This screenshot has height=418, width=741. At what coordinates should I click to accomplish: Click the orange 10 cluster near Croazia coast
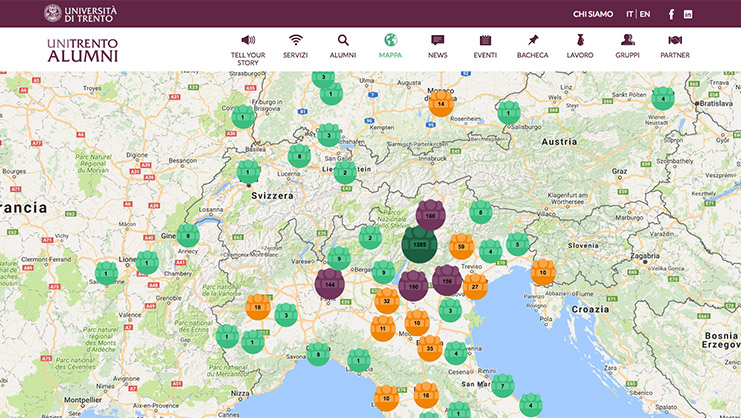click(x=543, y=272)
